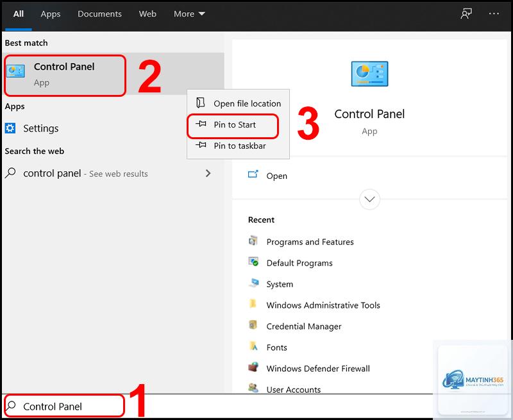
Task: Click the Settings gear icon
Action: [x=10, y=128]
